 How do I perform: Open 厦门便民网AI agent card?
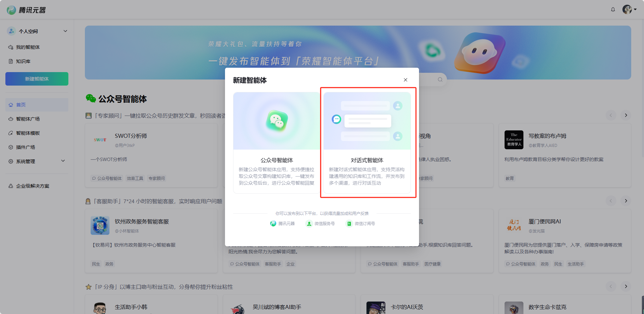tap(565, 241)
